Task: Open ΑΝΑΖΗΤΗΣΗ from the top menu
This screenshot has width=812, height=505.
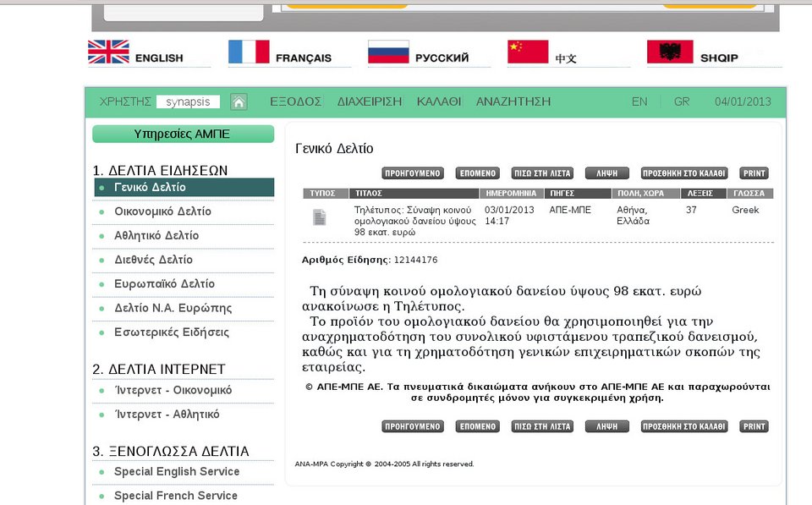Action: point(513,102)
